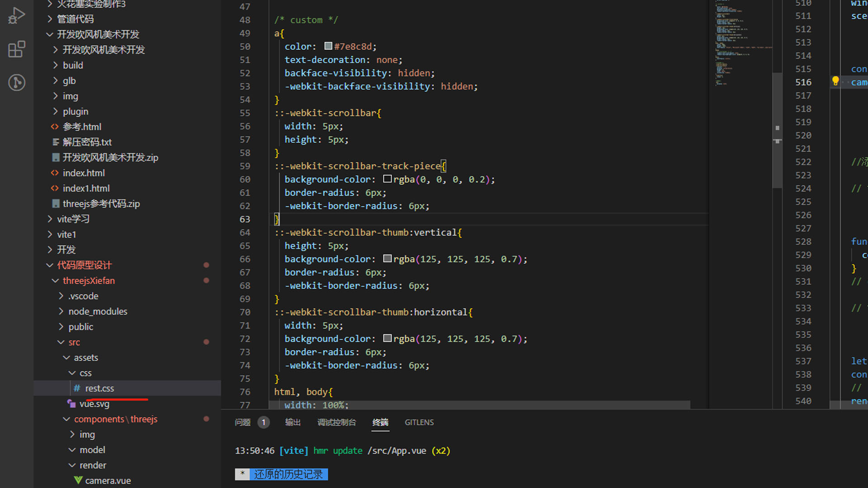Click the threejs参考代码.zip archive icon

pyautogui.click(x=56, y=204)
